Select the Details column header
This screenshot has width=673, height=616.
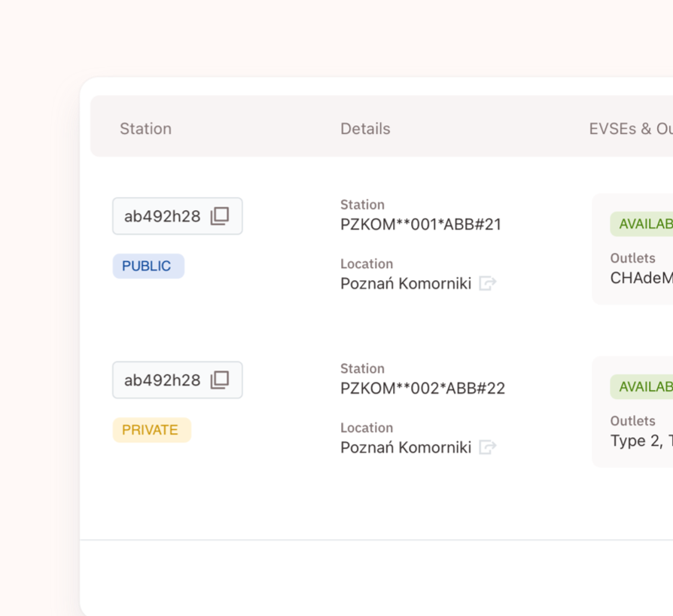[365, 129]
